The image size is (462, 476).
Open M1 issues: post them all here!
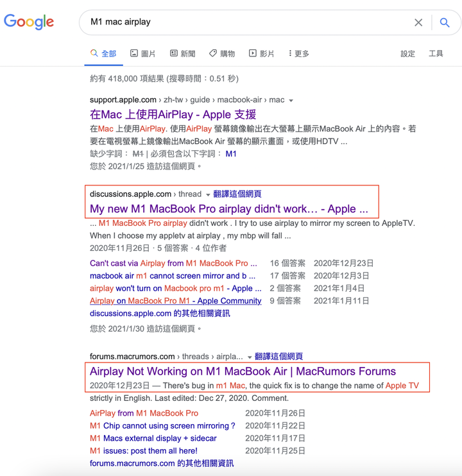[x=144, y=451]
